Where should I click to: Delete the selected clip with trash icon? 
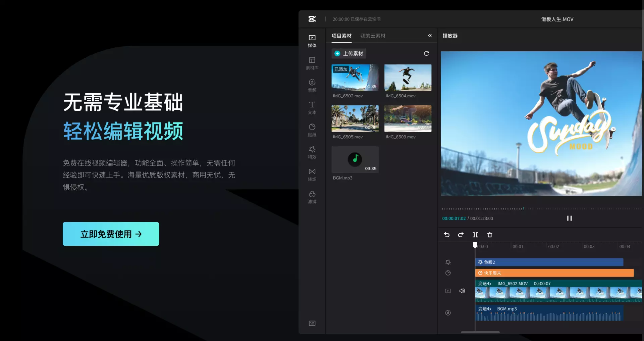tap(490, 235)
